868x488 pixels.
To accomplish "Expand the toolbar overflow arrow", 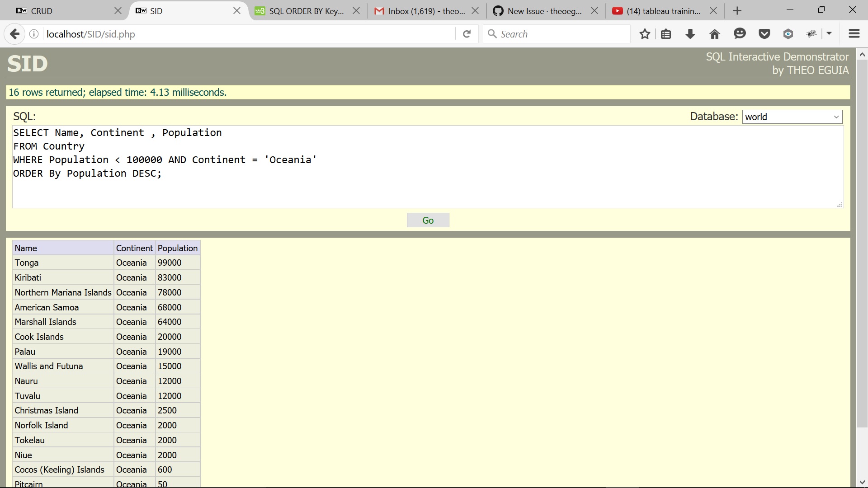I will point(830,34).
